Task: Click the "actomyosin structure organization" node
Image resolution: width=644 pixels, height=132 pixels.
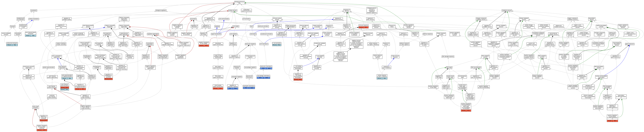Action: [x=29, y=67]
